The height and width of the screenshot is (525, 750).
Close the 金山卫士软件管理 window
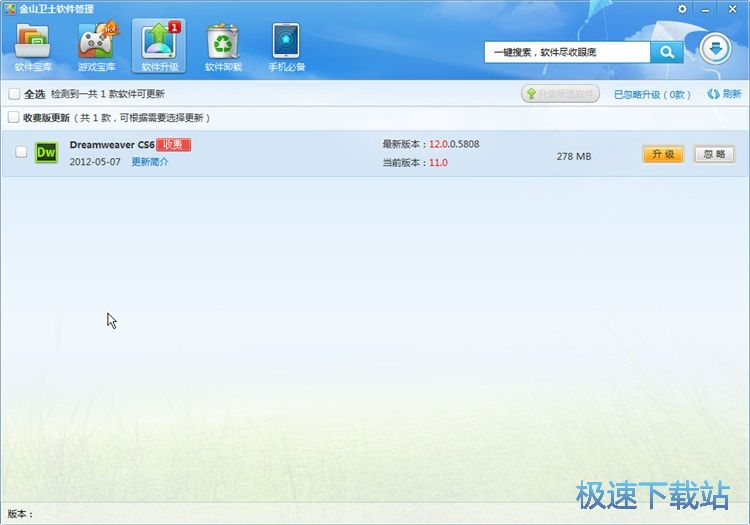732,9
